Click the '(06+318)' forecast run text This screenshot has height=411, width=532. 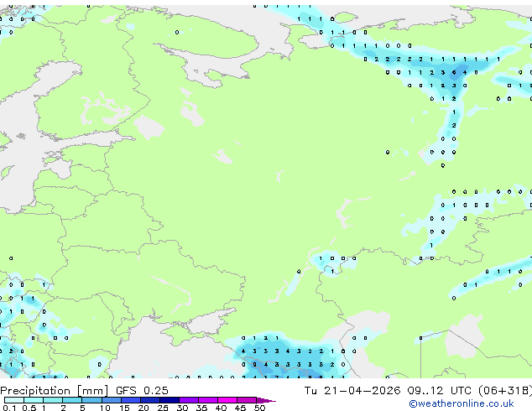505,391
